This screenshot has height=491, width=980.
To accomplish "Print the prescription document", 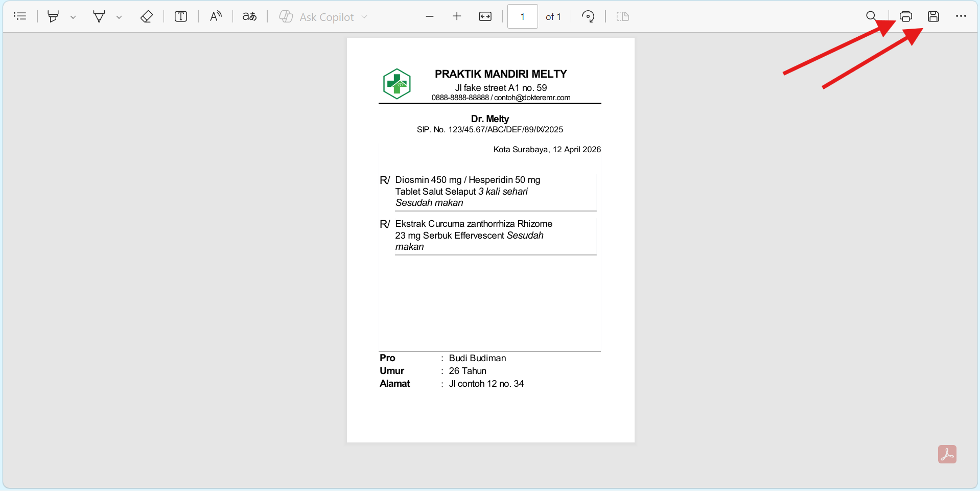I will tap(906, 16).
